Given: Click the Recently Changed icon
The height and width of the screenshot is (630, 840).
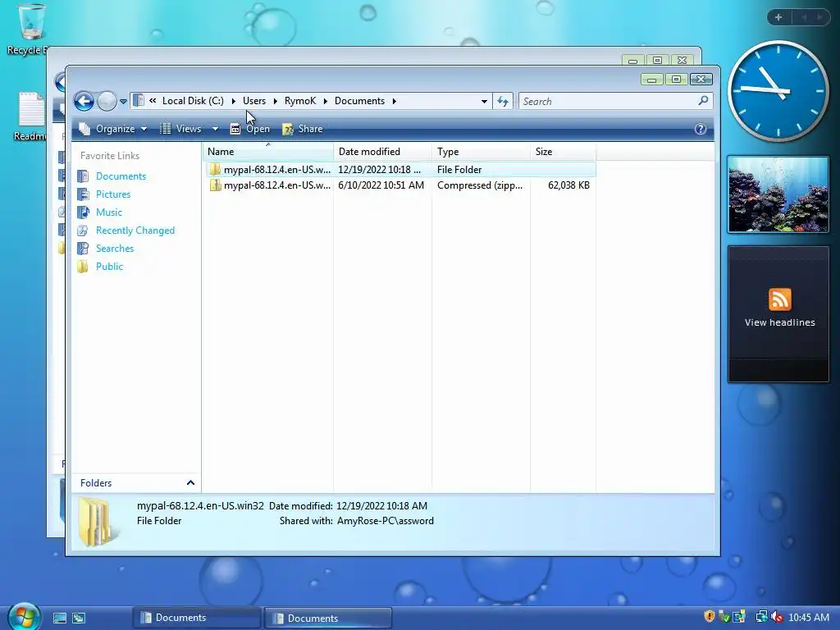Looking at the screenshot, I should click(x=83, y=231).
